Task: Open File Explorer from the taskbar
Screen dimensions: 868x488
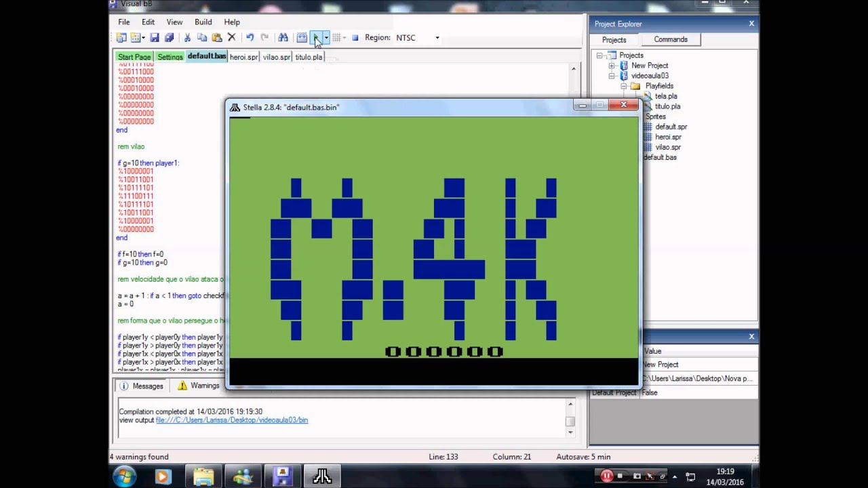Action: 203,476
